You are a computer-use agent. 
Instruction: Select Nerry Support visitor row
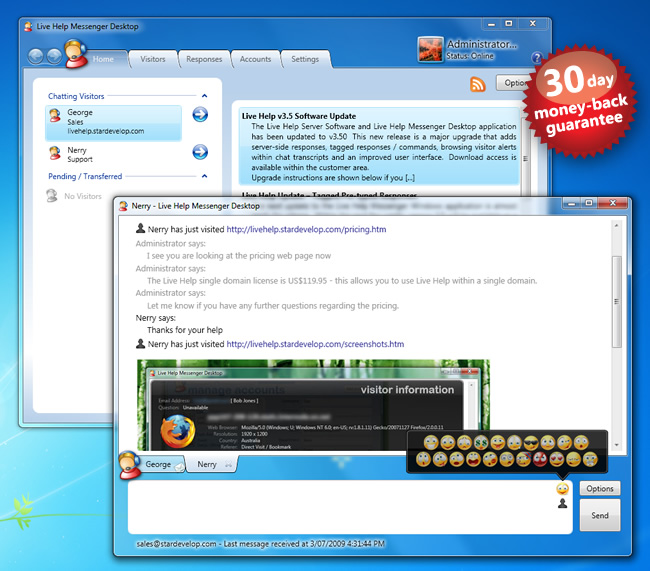pos(114,153)
